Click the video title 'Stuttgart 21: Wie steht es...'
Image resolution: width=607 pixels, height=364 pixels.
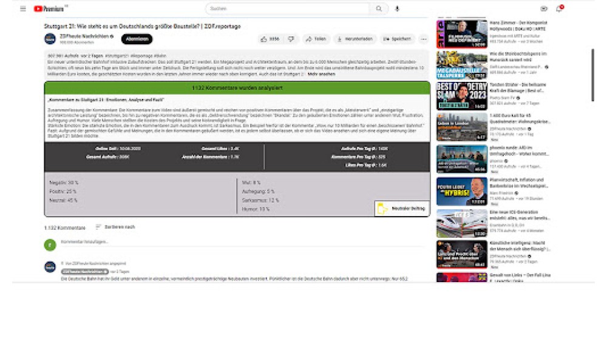[143, 26]
